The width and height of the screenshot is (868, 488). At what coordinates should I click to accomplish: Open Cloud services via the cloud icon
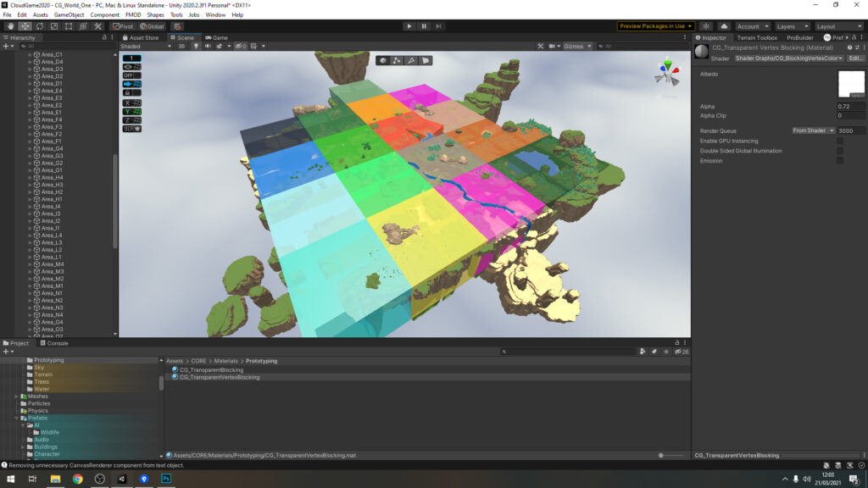(x=723, y=26)
